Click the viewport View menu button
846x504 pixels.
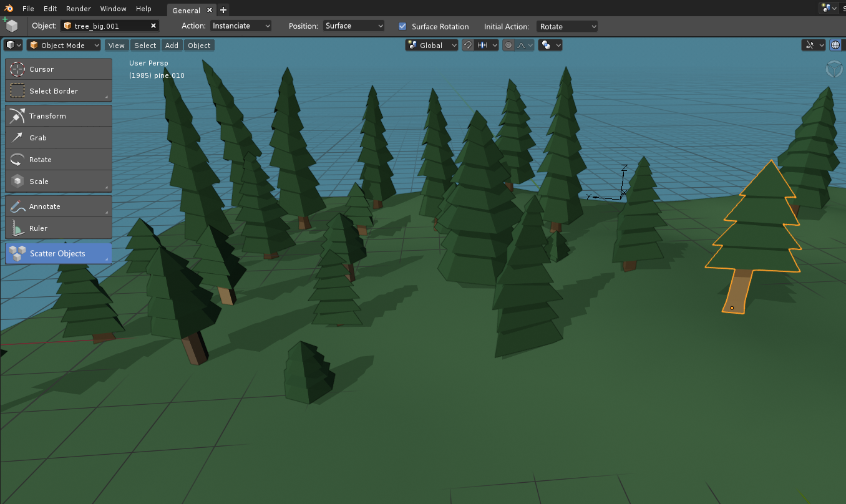[116, 46]
